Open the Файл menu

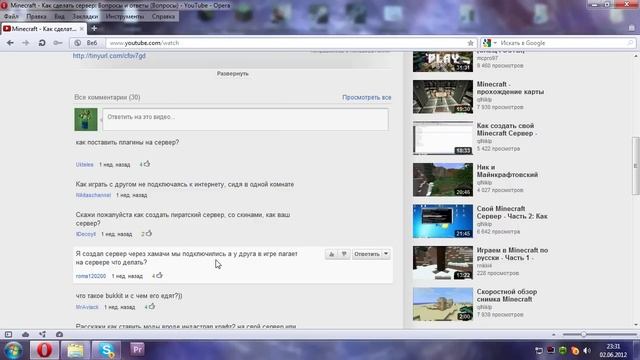click(11, 16)
